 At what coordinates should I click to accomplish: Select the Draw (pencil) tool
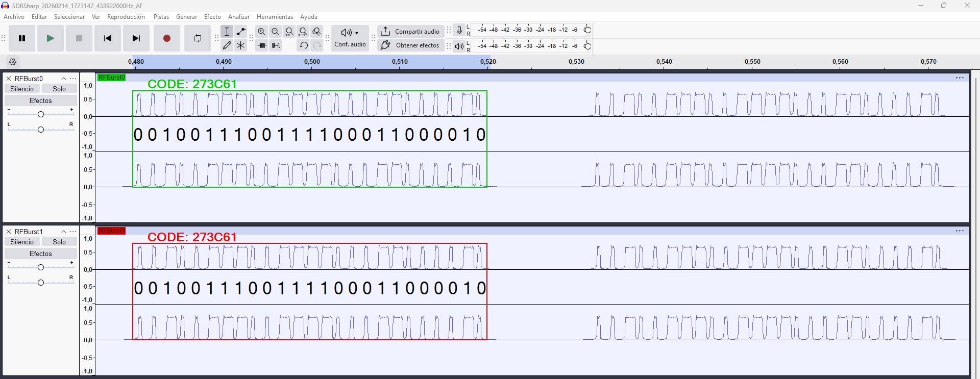click(x=227, y=45)
